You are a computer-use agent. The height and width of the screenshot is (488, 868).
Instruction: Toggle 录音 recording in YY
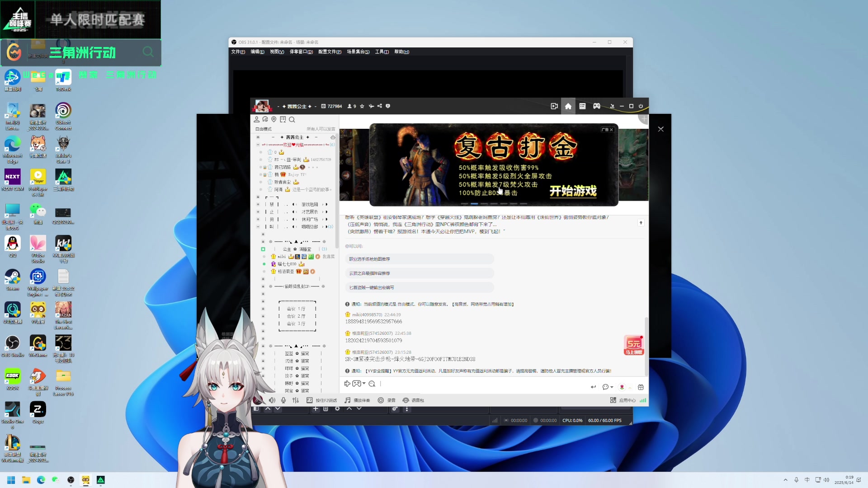pos(387,400)
